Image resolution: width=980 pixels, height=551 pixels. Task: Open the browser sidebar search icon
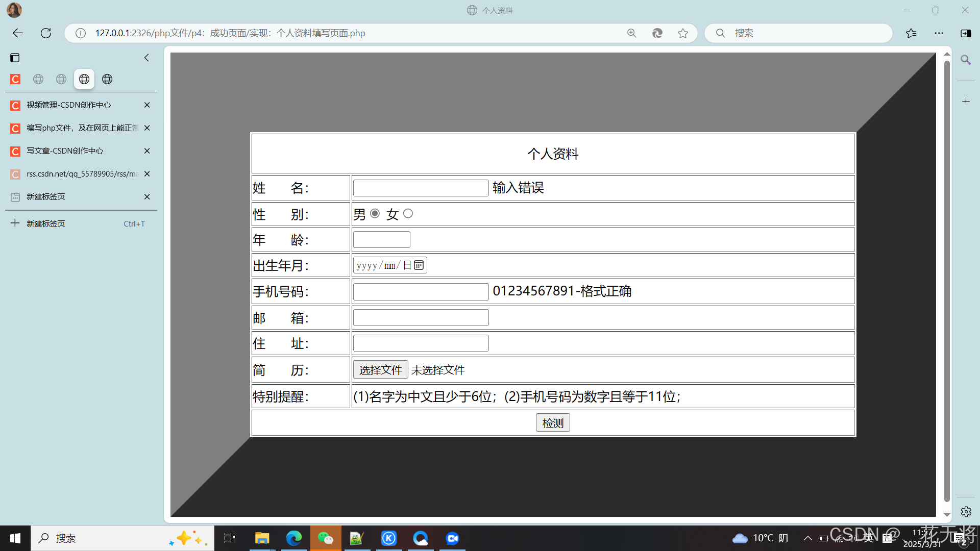tap(966, 60)
